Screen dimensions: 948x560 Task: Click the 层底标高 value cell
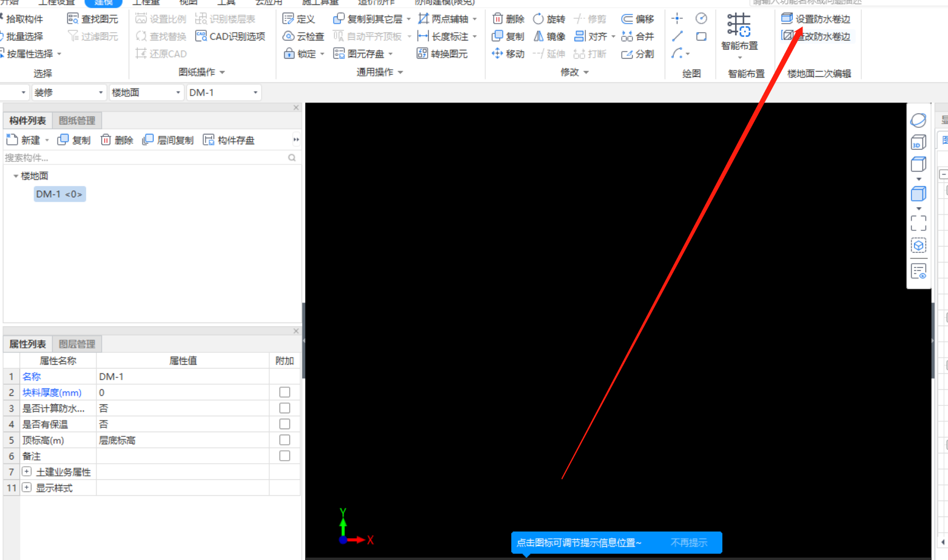(183, 440)
